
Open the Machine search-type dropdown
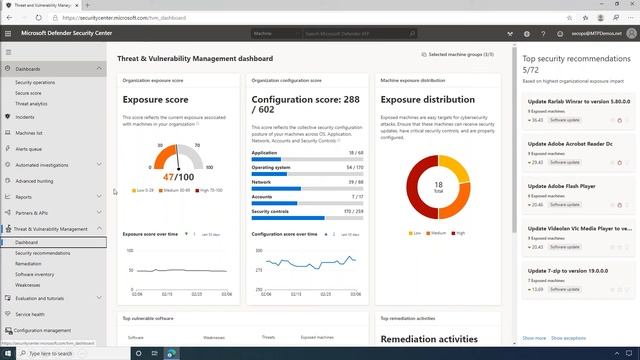(x=276, y=33)
